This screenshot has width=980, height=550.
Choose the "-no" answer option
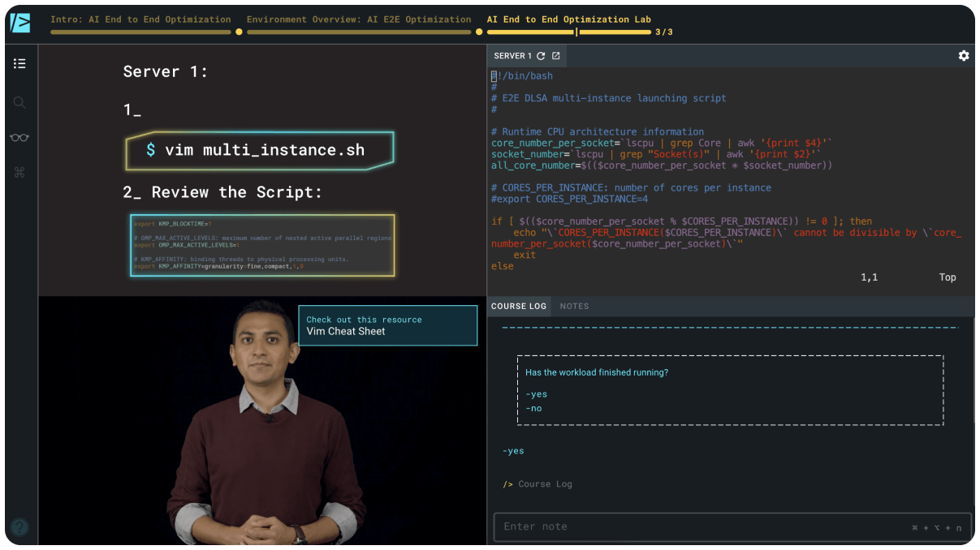pyautogui.click(x=533, y=408)
